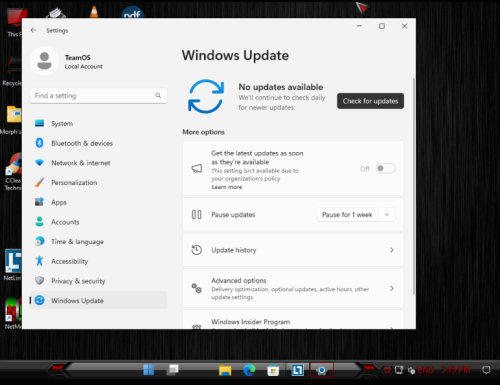Click the vertical scrollbar in Windows Update
This screenshot has height=385, width=500.
pos(414,186)
